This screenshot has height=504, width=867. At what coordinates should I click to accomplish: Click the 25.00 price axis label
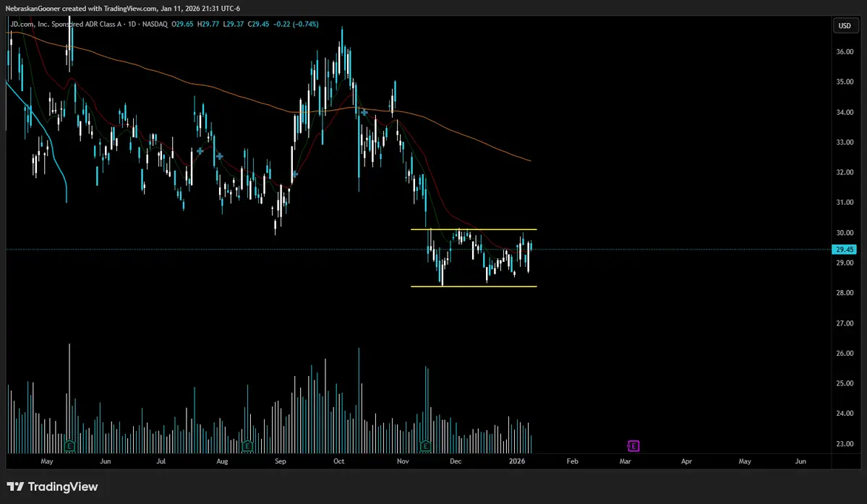point(845,383)
